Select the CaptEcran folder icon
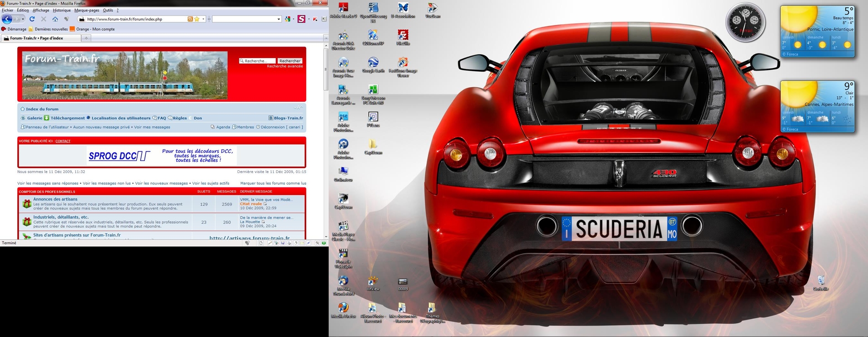 pos(373,147)
